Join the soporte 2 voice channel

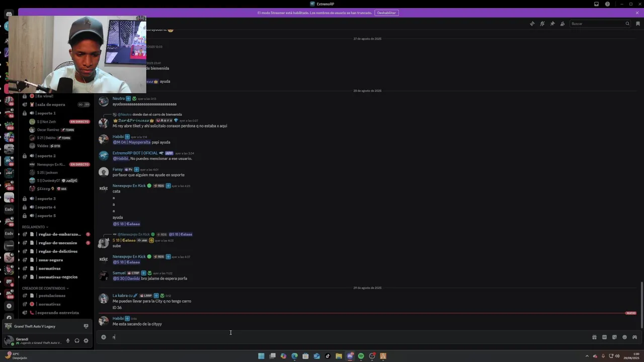(55, 156)
